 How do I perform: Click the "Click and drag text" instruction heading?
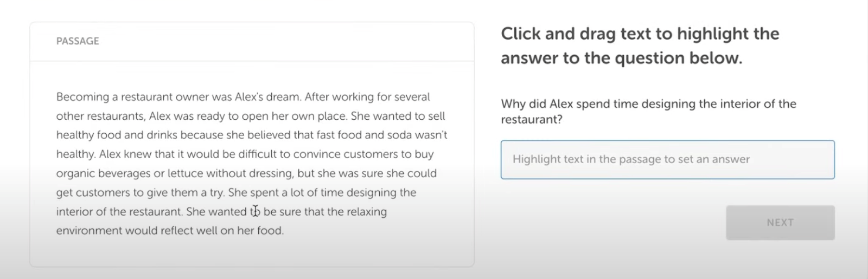coord(640,46)
